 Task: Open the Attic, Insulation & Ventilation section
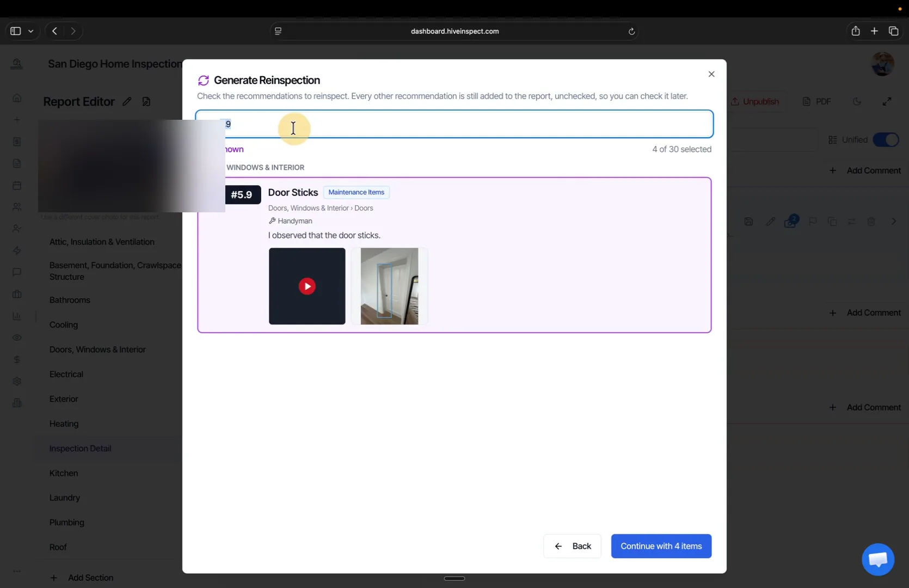coord(102,242)
